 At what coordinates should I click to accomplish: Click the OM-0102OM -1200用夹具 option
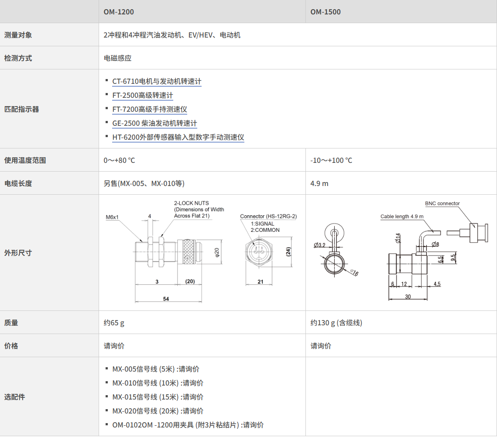188,425
